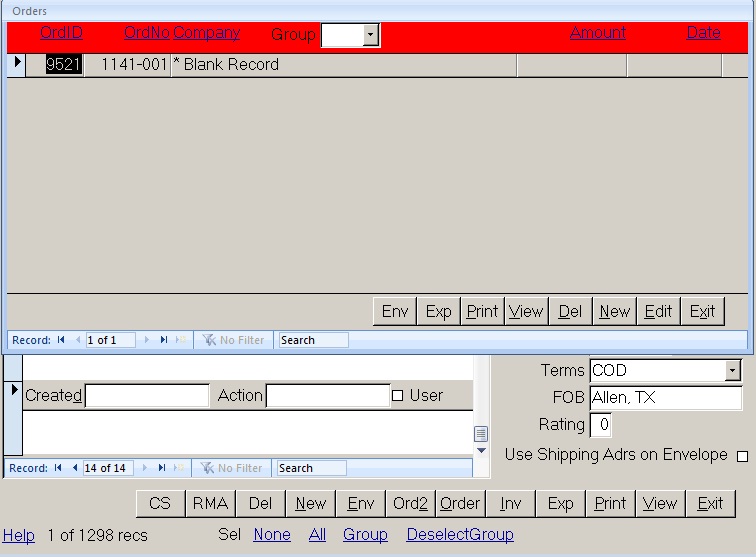756x557 pixels.
Task: Open the Group dropdown in Orders header
Action: click(x=371, y=35)
